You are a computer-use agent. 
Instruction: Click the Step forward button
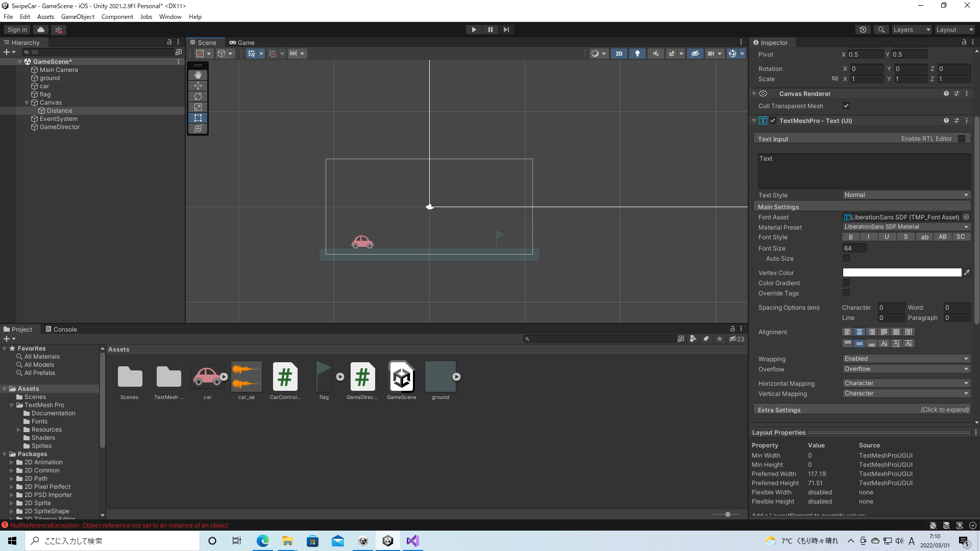click(506, 30)
